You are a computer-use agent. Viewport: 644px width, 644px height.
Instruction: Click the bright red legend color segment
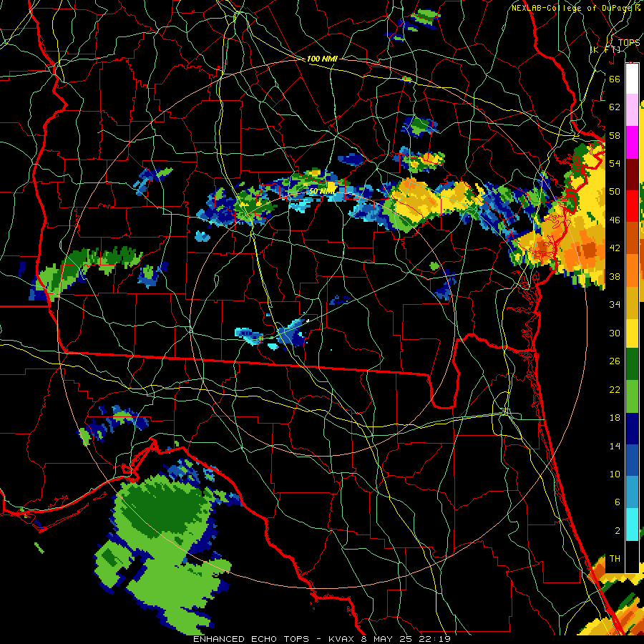[632, 206]
